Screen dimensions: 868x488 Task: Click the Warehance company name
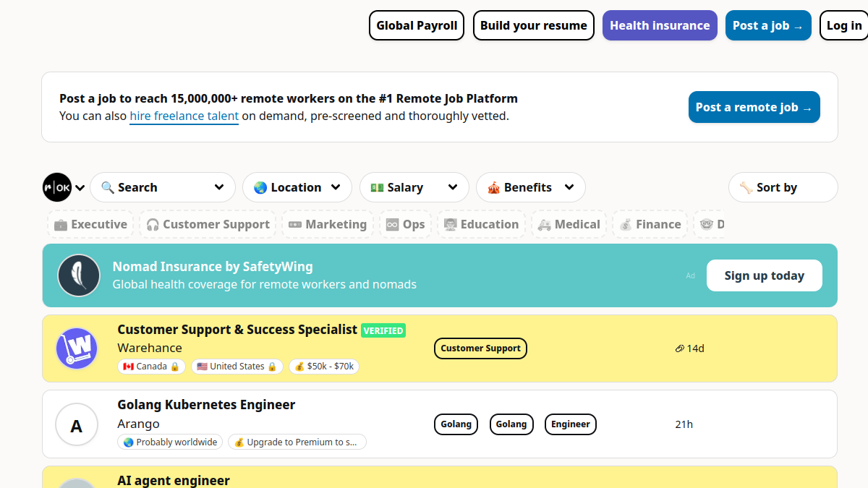pos(150,348)
